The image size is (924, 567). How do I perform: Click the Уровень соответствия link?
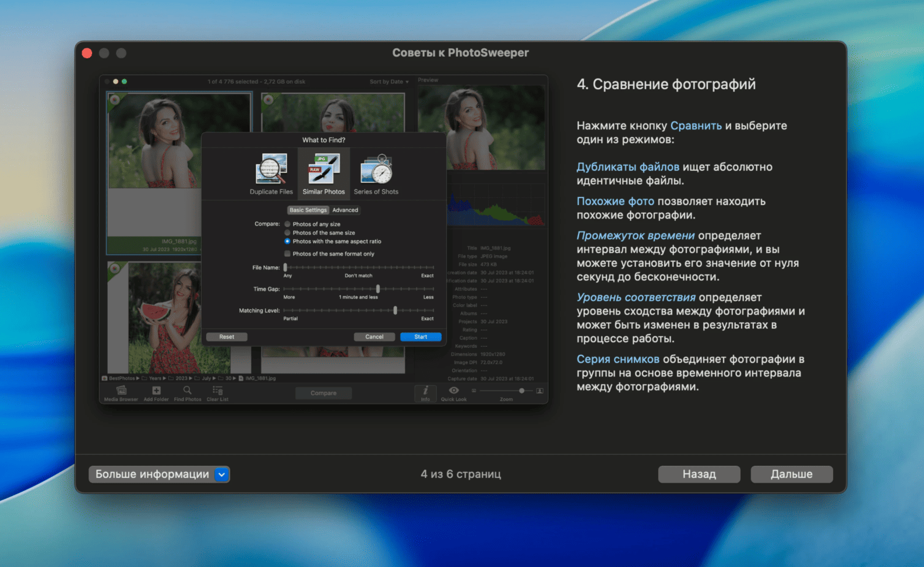636,298
